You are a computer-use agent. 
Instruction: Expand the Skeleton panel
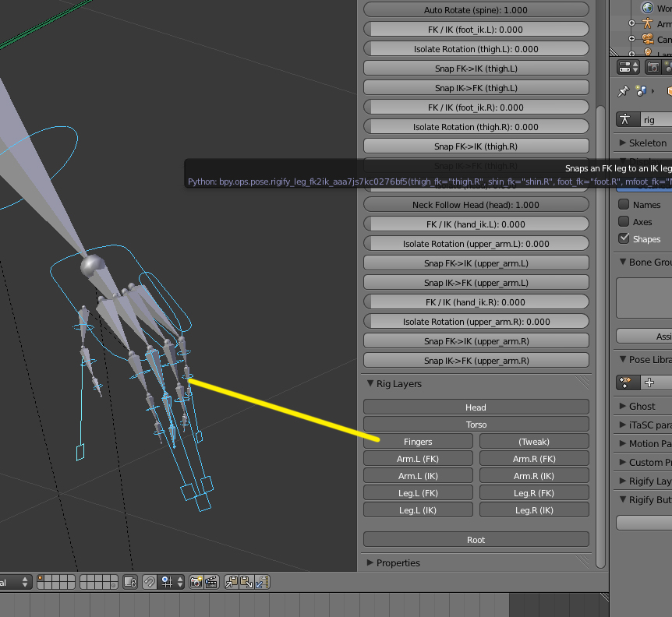(x=623, y=142)
